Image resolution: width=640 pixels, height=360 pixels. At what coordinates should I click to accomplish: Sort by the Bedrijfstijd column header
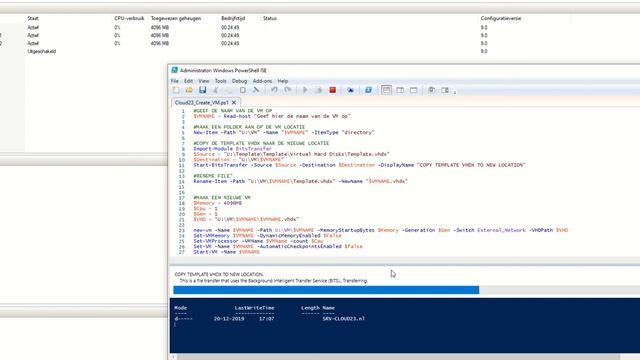(233, 18)
